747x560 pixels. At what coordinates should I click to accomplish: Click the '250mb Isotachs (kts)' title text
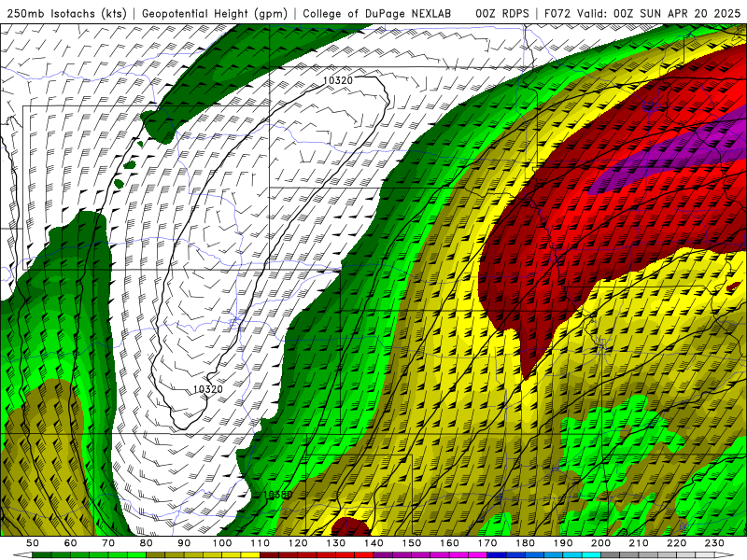tap(67, 13)
